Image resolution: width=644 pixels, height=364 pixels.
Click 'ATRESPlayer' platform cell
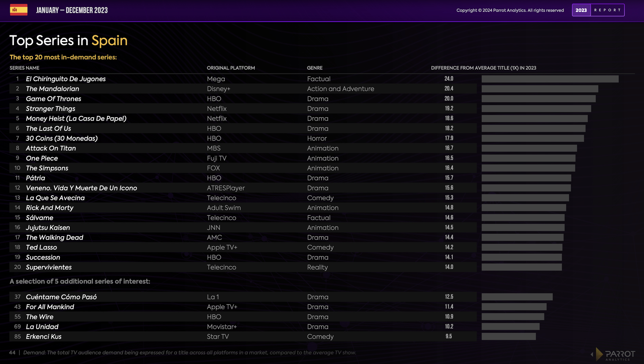[x=226, y=188]
